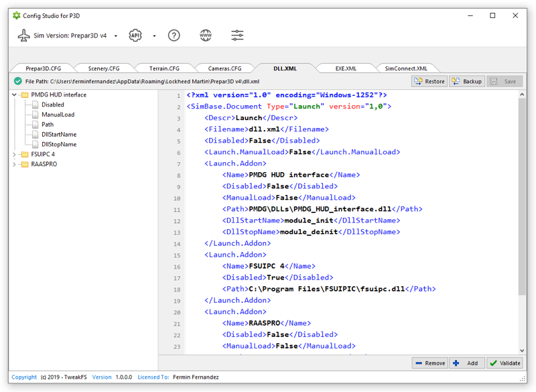Viewport: 536px width, 392px height.
Task: Click the Licensed To link
Action: coord(153,377)
